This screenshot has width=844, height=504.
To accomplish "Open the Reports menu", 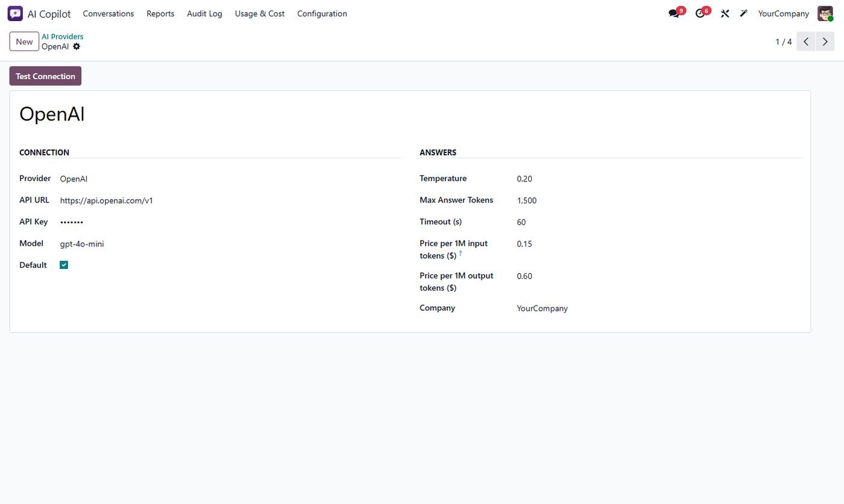I will [x=160, y=13].
